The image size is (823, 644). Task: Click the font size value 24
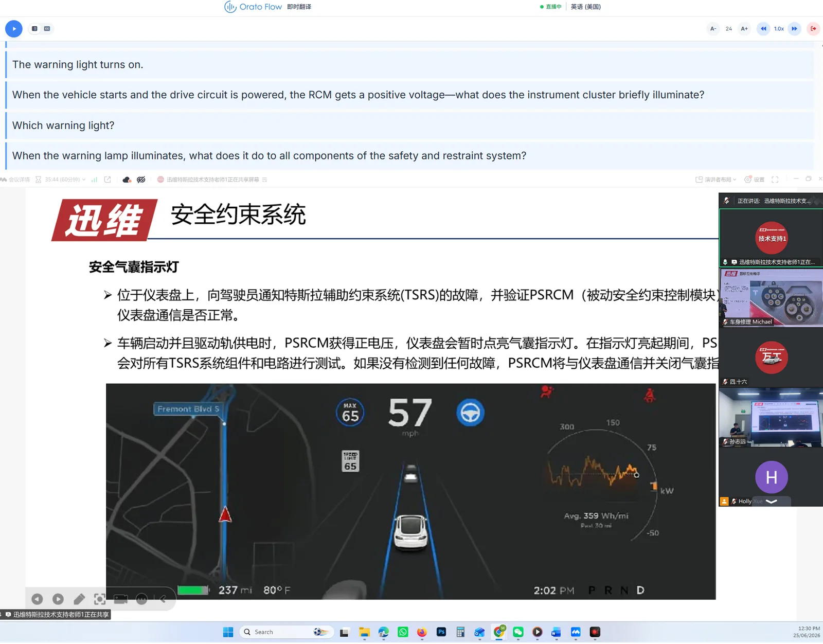pyautogui.click(x=728, y=29)
